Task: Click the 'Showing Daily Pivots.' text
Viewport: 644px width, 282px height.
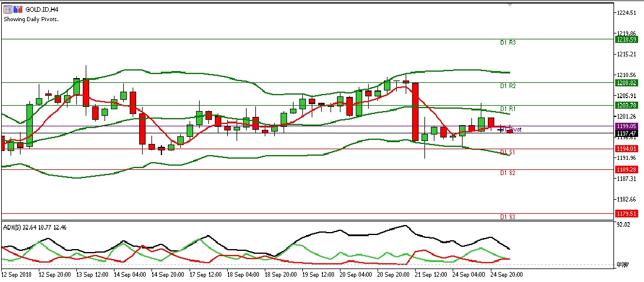Action: [x=35, y=19]
